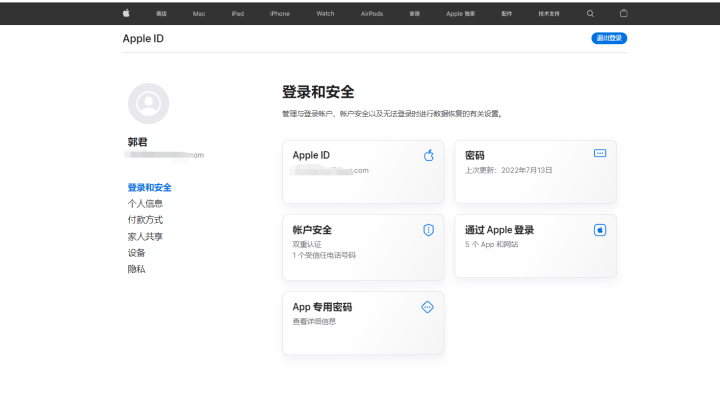Click the profile avatar picture
Screen dimensions: 720x409
(x=148, y=103)
